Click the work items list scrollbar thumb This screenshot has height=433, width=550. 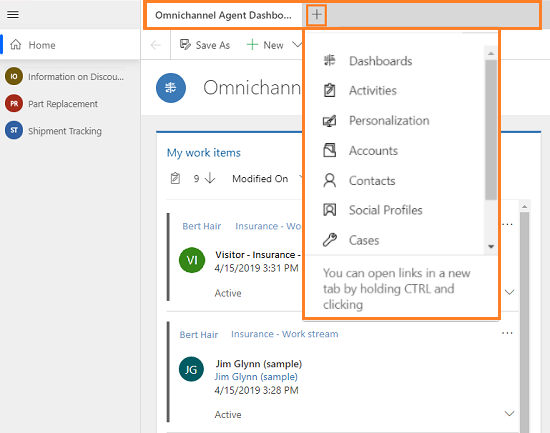pyautogui.click(x=524, y=323)
